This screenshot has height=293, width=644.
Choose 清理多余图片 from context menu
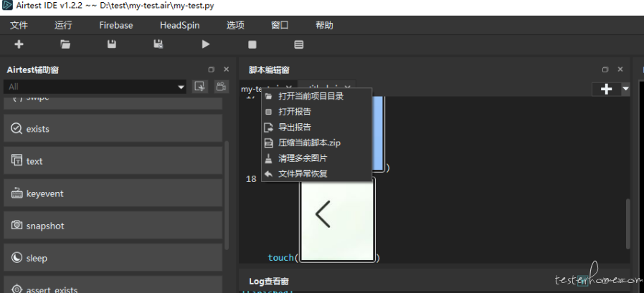coord(317,158)
